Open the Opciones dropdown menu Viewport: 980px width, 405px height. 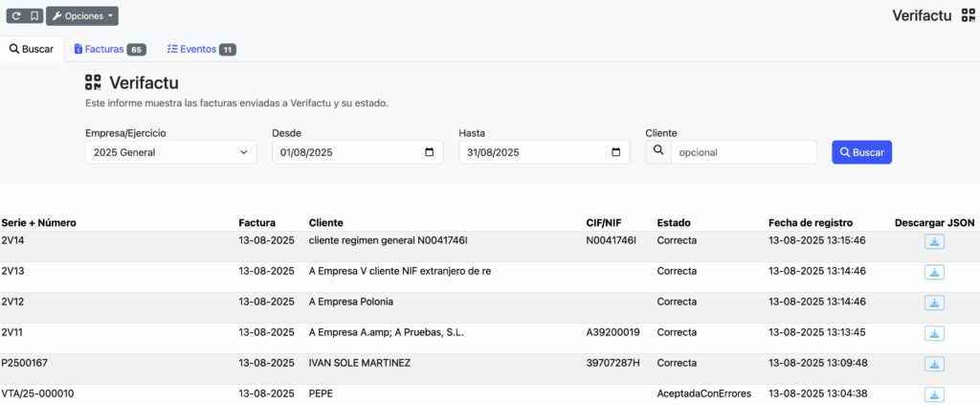point(82,16)
